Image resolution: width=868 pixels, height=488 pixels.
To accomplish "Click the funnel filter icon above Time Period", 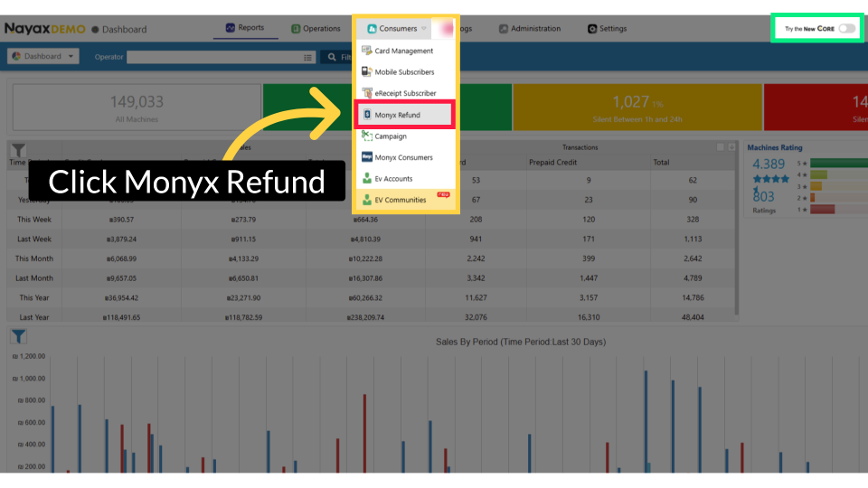I will (x=18, y=150).
